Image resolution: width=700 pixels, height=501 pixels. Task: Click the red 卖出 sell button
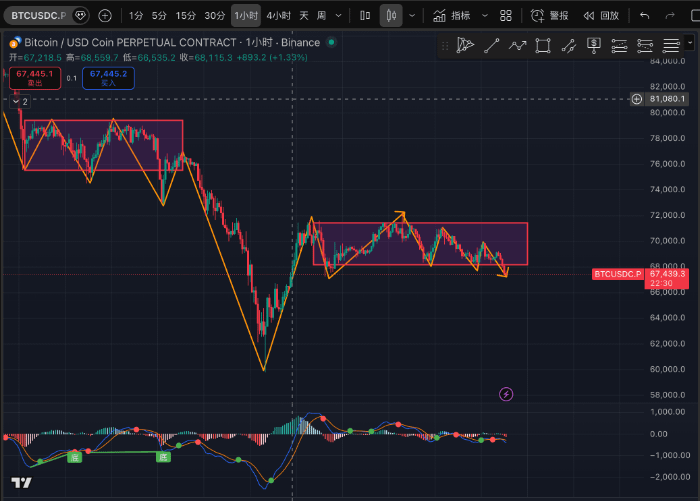tap(33, 78)
